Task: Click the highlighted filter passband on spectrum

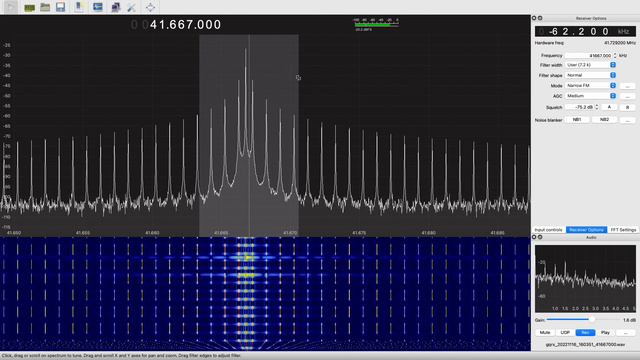Action: tap(249, 135)
